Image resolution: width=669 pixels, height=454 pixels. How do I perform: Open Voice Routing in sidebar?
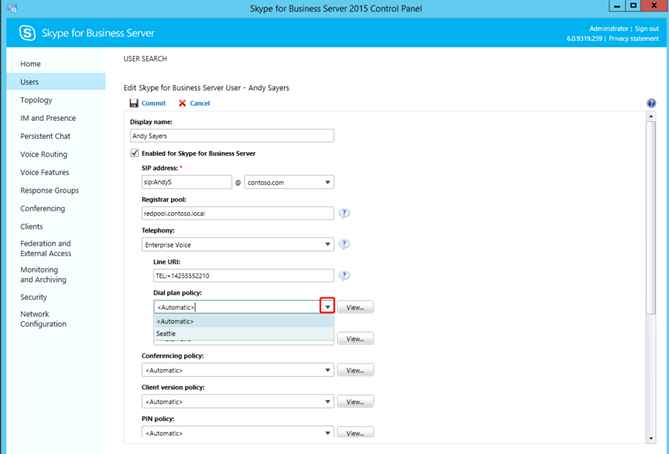point(44,154)
